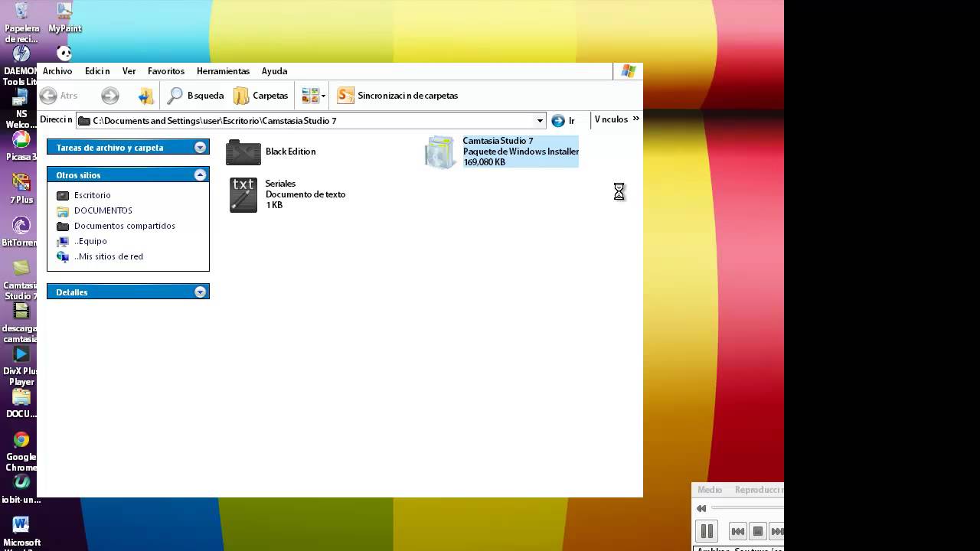Click the Windows flag logo in Explorer
Viewport: 980px width, 551px height.
[x=628, y=71]
